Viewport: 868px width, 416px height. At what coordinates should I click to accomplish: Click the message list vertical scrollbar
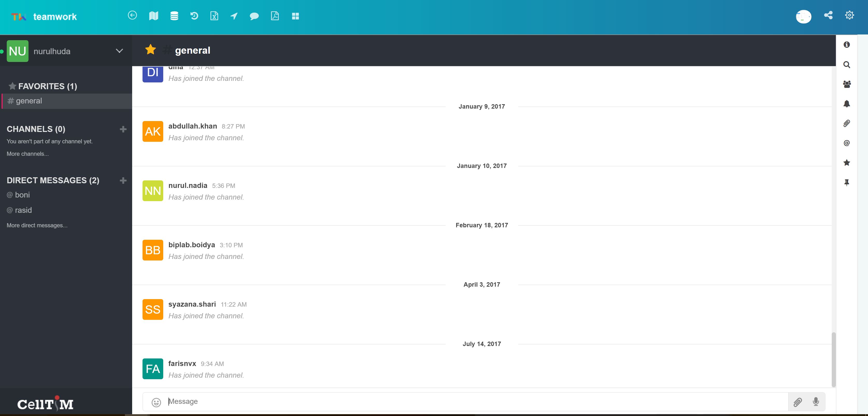point(833,359)
